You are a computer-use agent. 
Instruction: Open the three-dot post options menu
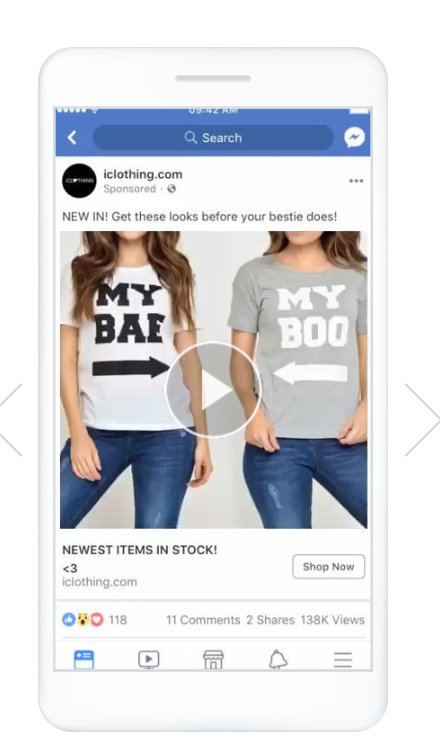(356, 181)
